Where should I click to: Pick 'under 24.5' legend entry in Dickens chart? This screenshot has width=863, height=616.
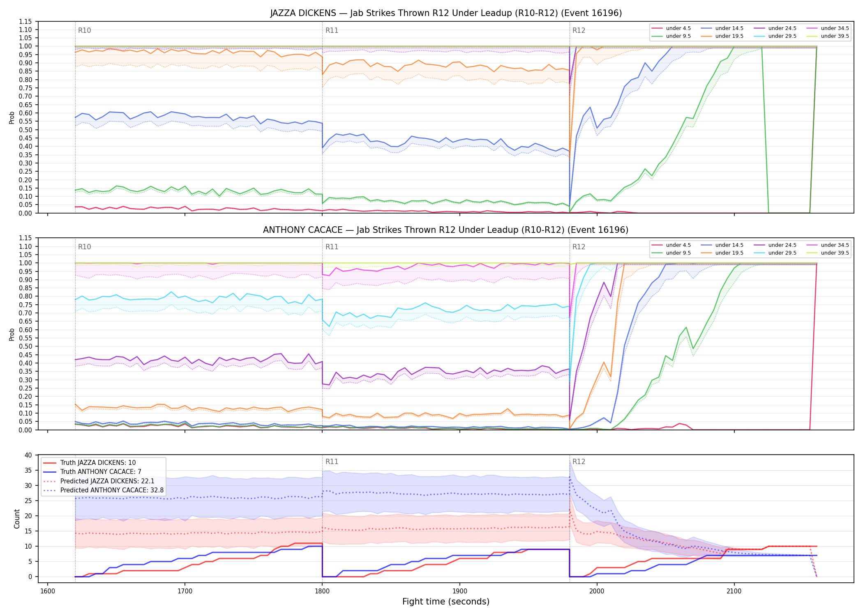pos(775,28)
